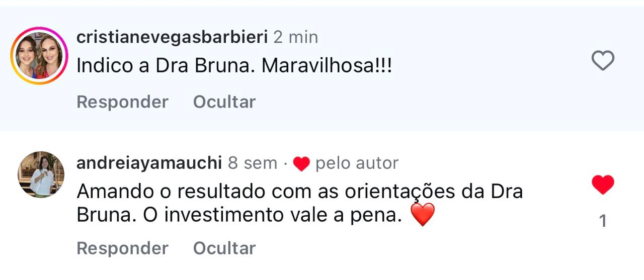Click the 'Amando o resultado' comment line
Screen dimensions: 644x280
(x=299, y=192)
